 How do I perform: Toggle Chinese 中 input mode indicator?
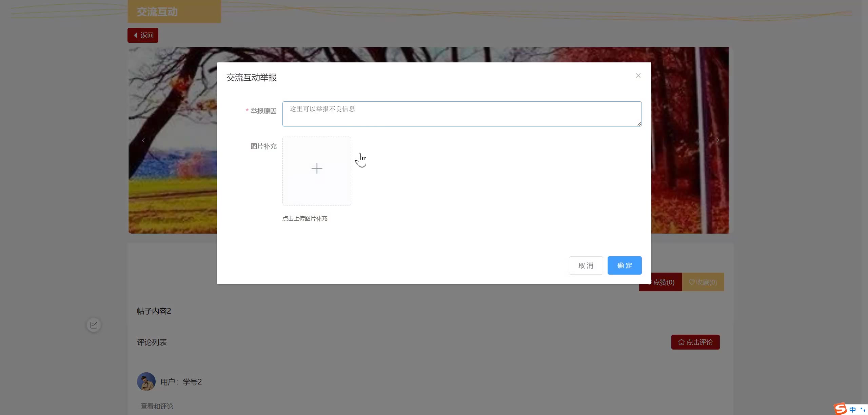pos(852,410)
